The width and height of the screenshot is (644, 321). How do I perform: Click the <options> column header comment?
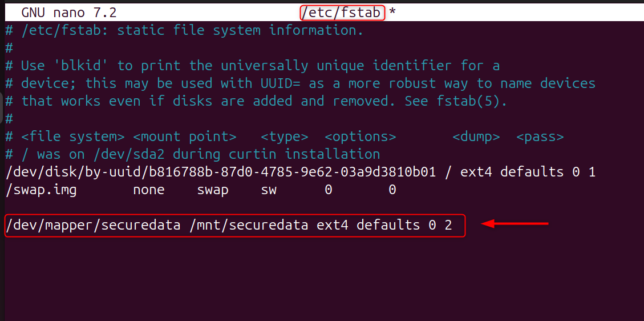[360, 137]
